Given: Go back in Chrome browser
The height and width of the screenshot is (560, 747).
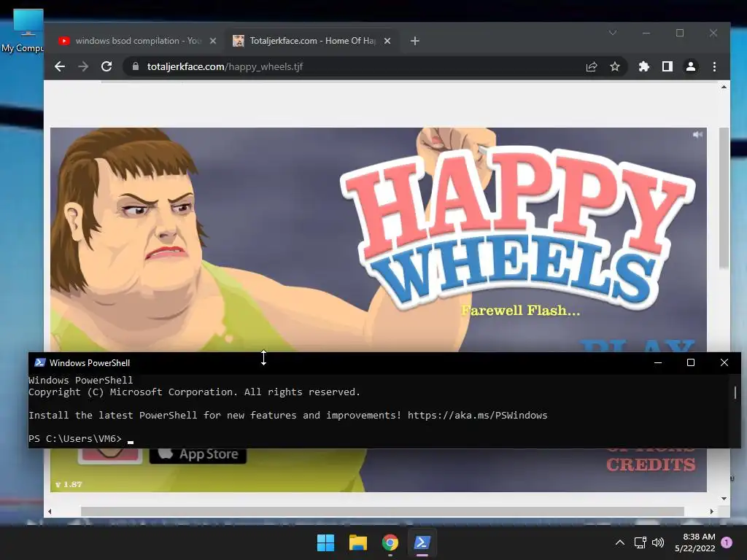Looking at the screenshot, I should pyautogui.click(x=60, y=66).
